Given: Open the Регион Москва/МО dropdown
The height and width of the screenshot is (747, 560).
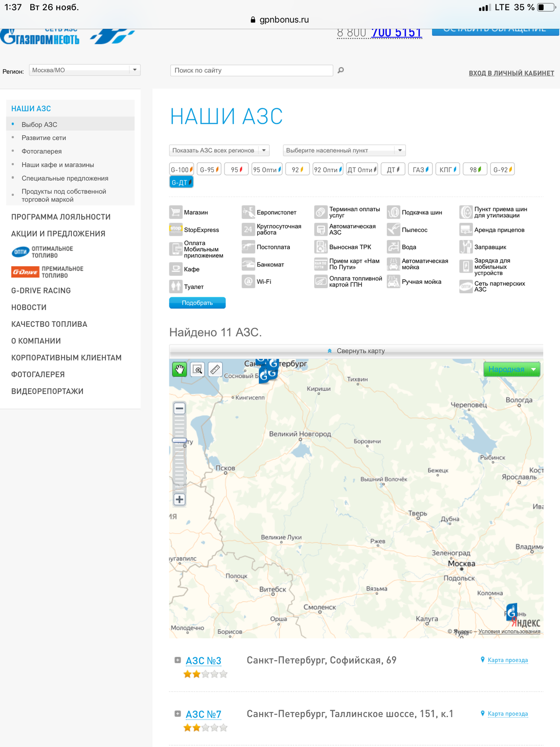Looking at the screenshot, I should tap(84, 70).
